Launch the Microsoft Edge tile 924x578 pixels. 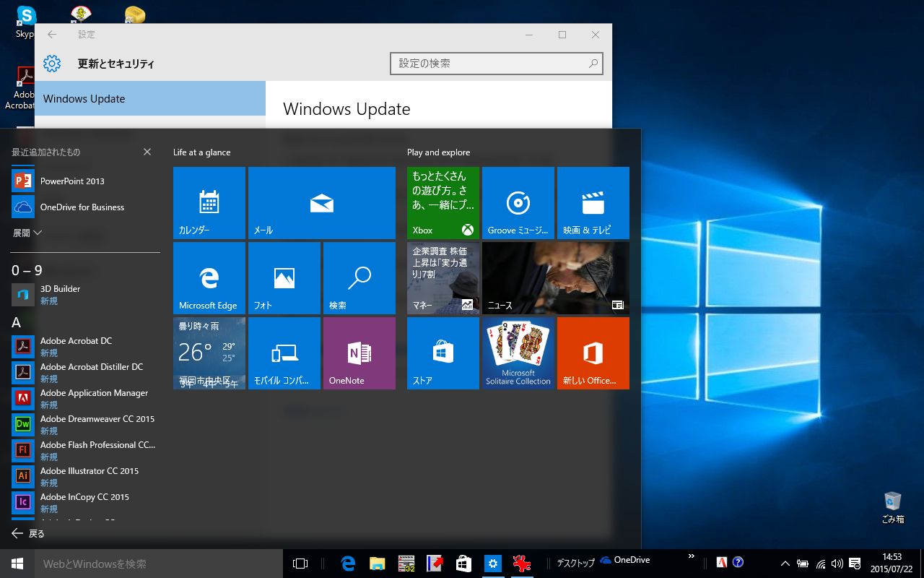(209, 278)
